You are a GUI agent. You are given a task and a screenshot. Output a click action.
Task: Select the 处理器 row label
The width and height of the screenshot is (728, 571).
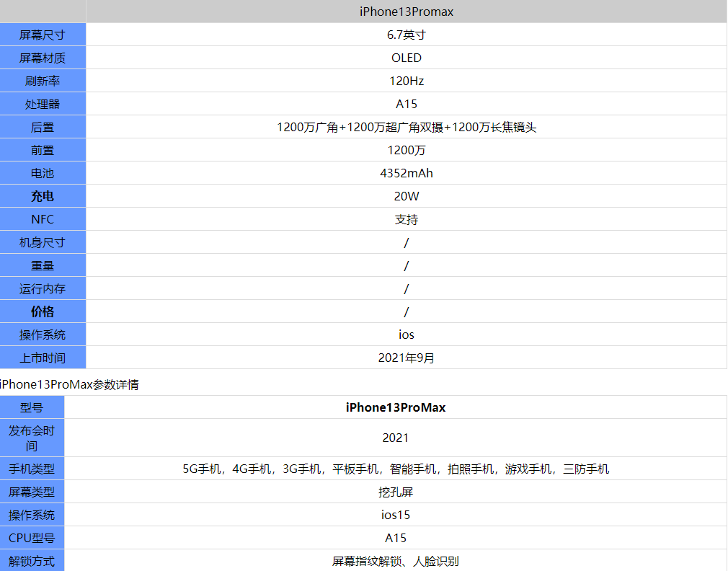pyautogui.click(x=43, y=104)
